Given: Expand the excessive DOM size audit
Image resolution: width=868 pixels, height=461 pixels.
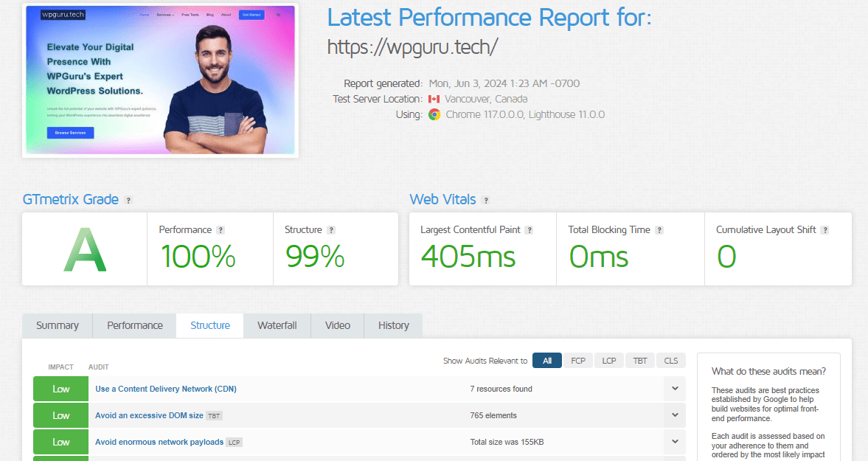Looking at the screenshot, I should pos(675,415).
